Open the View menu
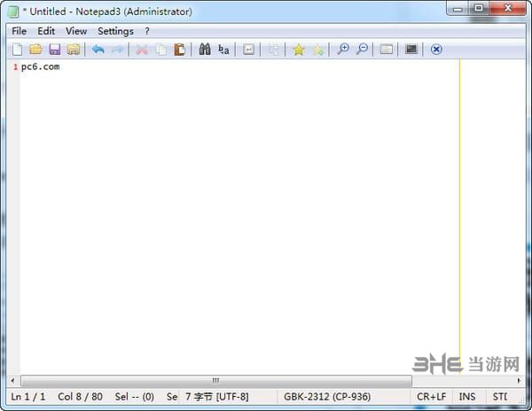532x411 pixels. [76, 31]
